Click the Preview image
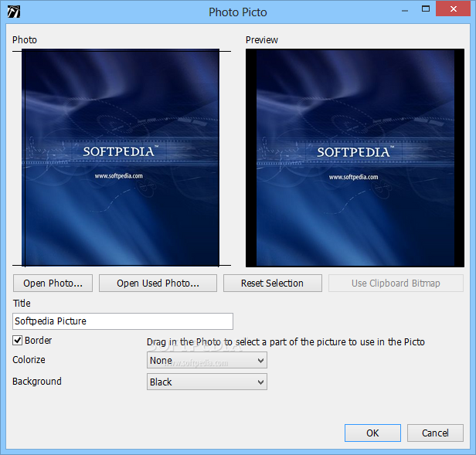The width and height of the screenshot is (476, 455). click(355, 158)
